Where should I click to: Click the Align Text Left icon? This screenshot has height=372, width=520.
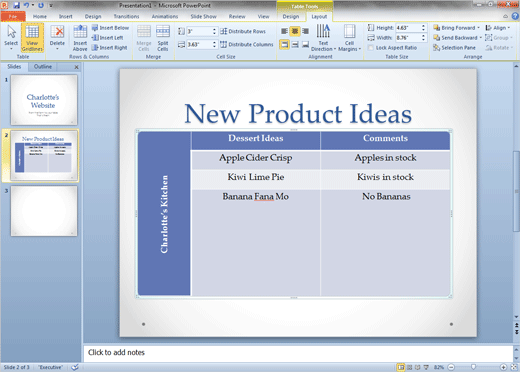[x=284, y=31]
